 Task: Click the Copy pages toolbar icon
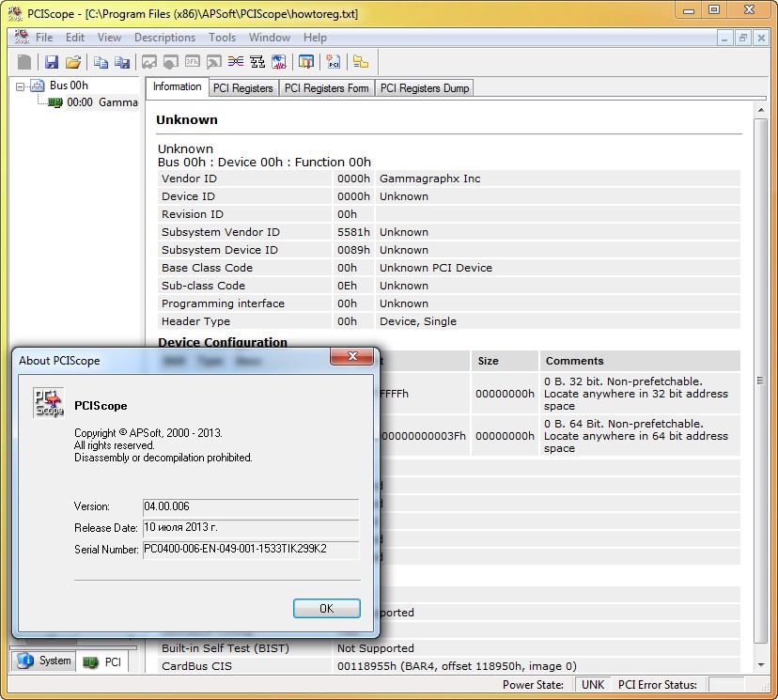click(101, 62)
